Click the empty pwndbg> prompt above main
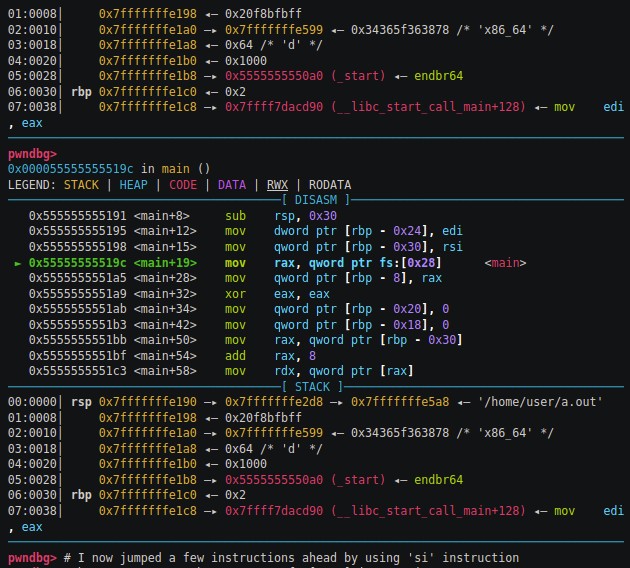Viewport: 630px width, 568px height. 32,154
